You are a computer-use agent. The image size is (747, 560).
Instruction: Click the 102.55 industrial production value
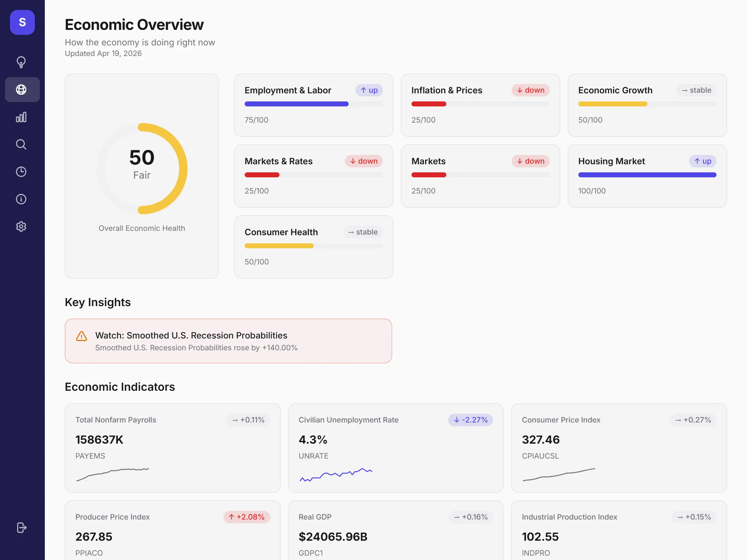point(540,537)
